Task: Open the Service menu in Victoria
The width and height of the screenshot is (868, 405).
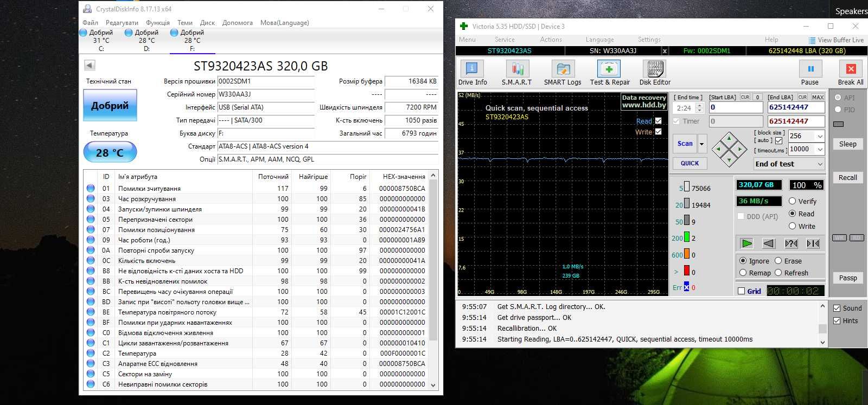Action: [x=505, y=40]
